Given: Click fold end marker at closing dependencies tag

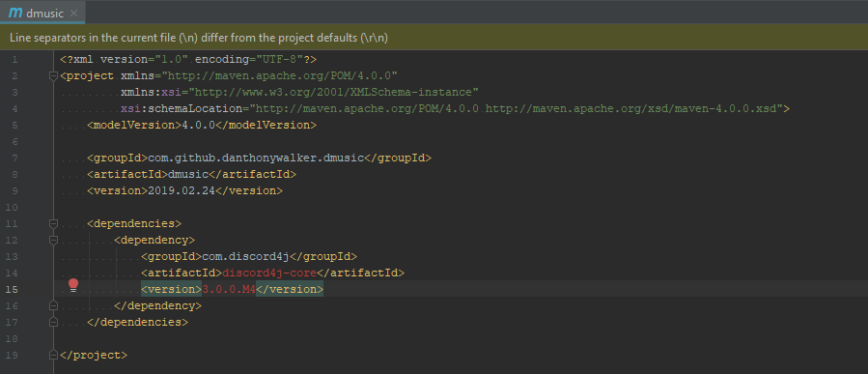Looking at the screenshot, I should (54, 323).
